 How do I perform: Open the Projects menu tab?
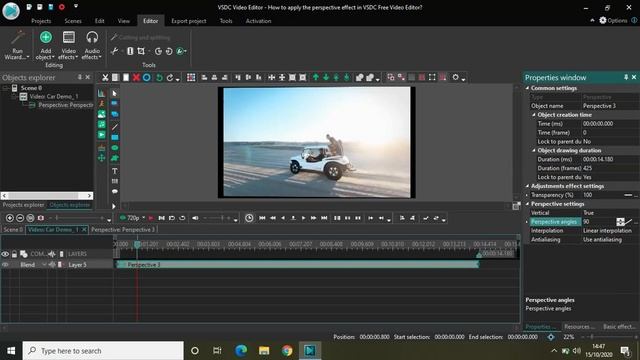point(41,21)
